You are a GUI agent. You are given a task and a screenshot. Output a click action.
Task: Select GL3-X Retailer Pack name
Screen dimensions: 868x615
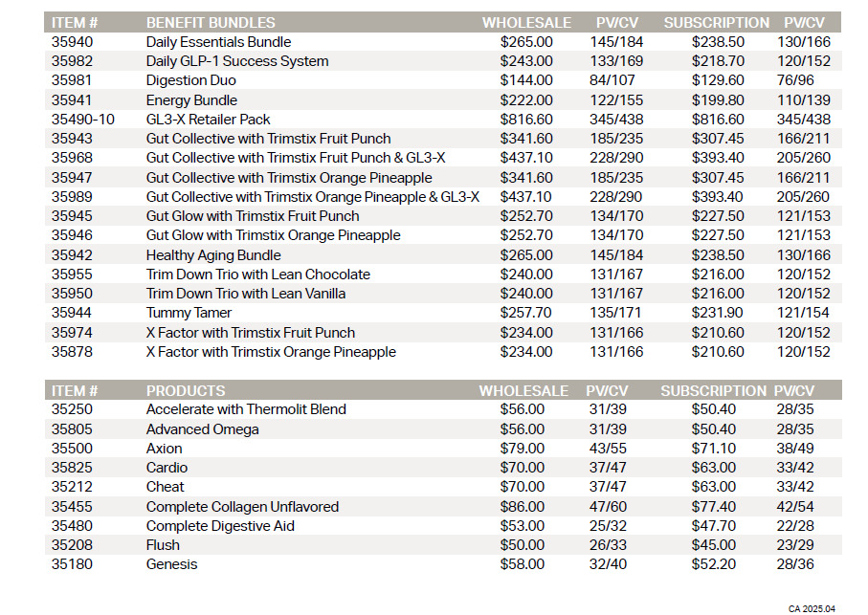click(208, 120)
